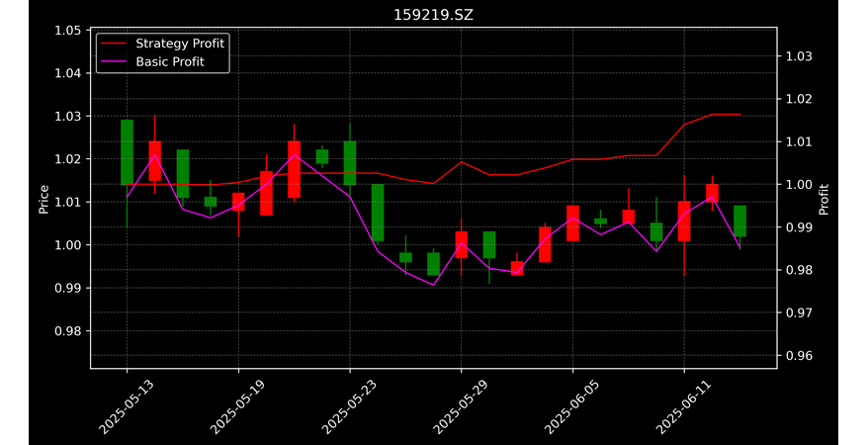Click the 0.98 tick on the Profit axis
Image resolution: width=868 pixels, height=445 pixels.
point(799,270)
